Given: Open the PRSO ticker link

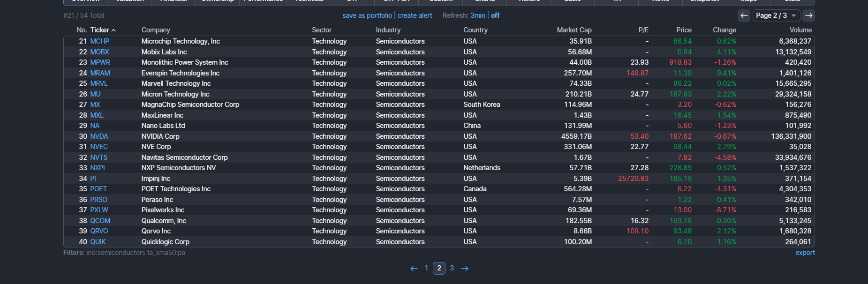Looking at the screenshot, I should click(x=98, y=200).
